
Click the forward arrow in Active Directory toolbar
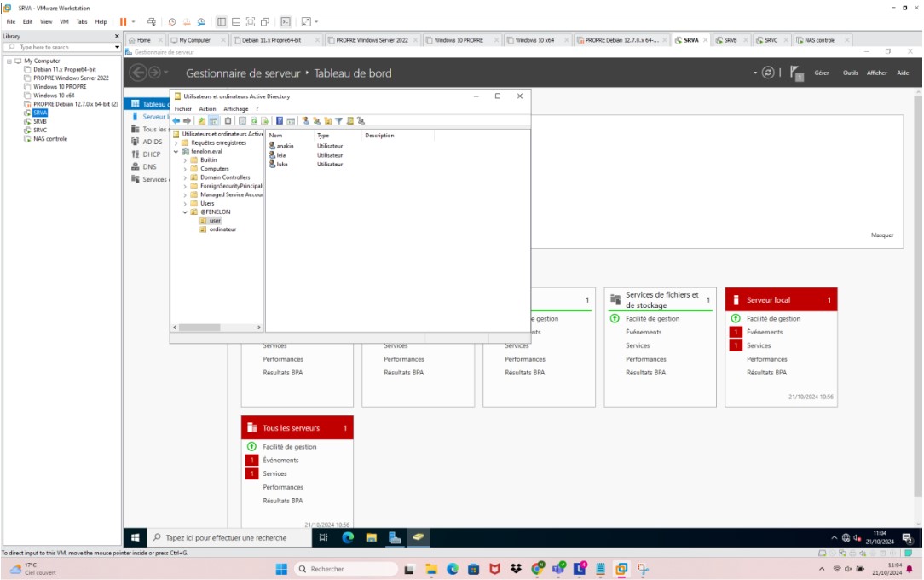188,121
